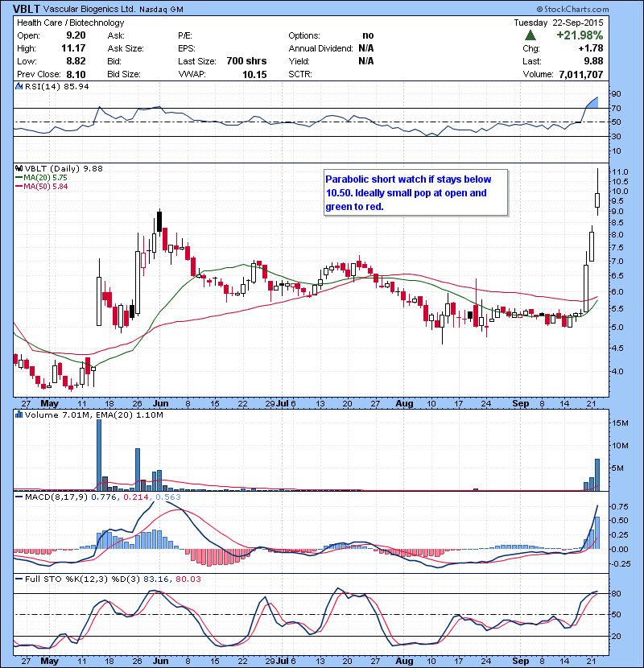Click the Last value 9.88 in header
The image size is (644, 668).
(x=593, y=61)
